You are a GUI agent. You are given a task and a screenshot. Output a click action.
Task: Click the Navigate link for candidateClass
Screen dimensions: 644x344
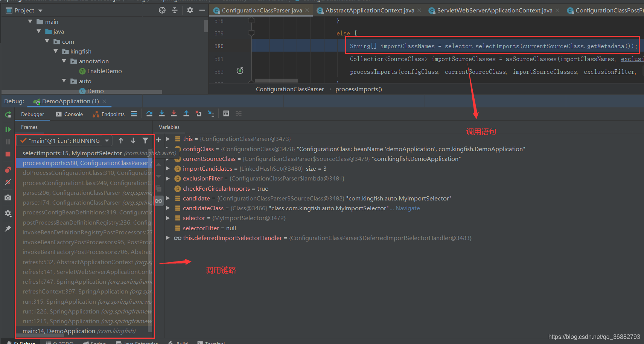point(408,208)
